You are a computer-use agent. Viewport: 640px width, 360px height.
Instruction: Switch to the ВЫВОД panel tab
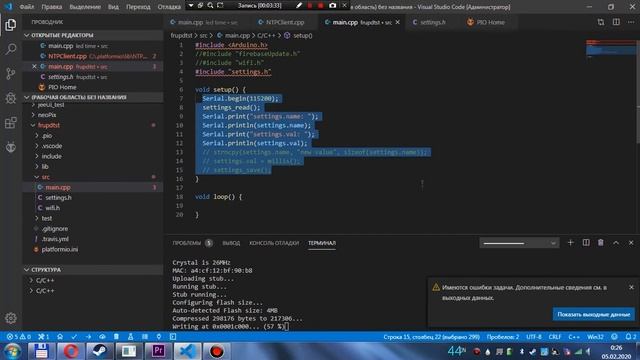click(x=231, y=243)
